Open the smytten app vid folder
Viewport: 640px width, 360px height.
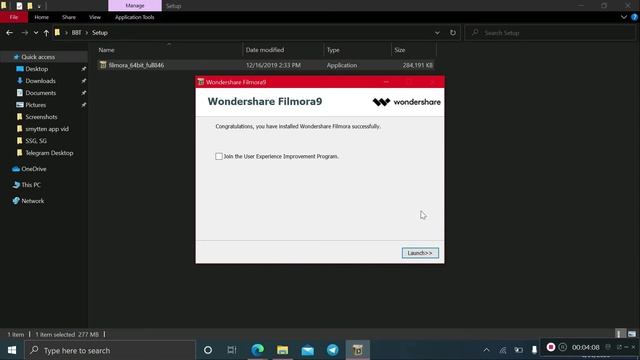[47, 129]
